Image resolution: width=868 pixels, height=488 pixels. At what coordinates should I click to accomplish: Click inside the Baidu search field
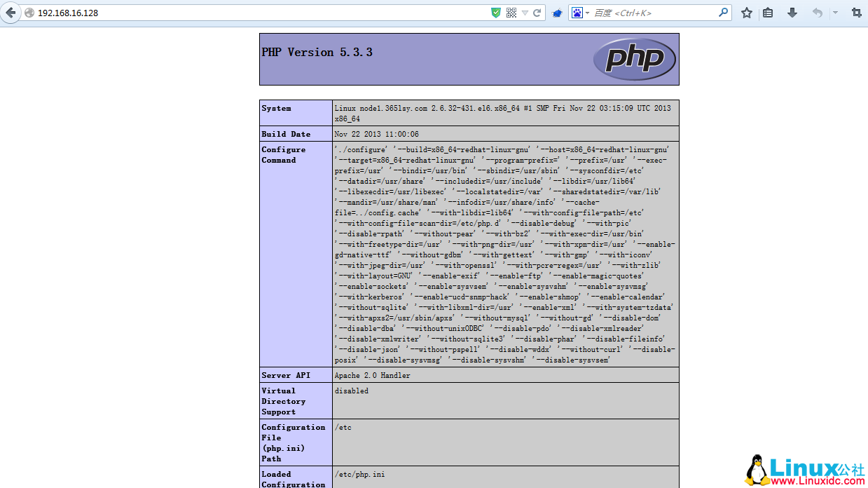coord(652,12)
